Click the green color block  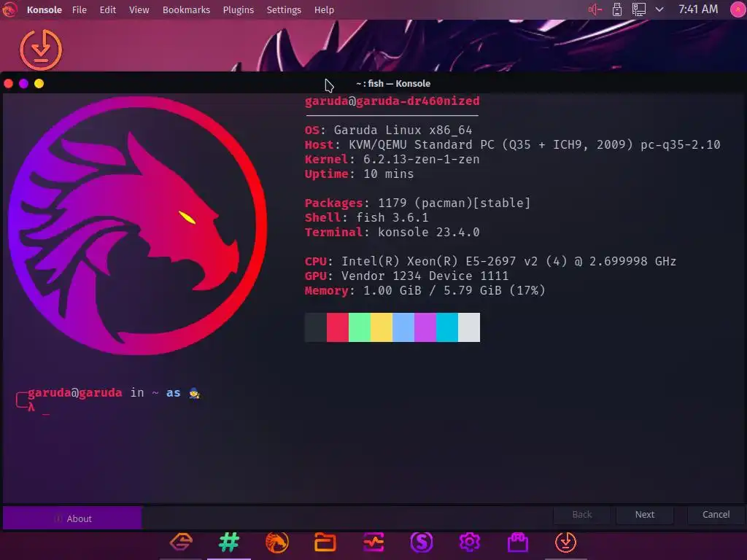pos(359,327)
